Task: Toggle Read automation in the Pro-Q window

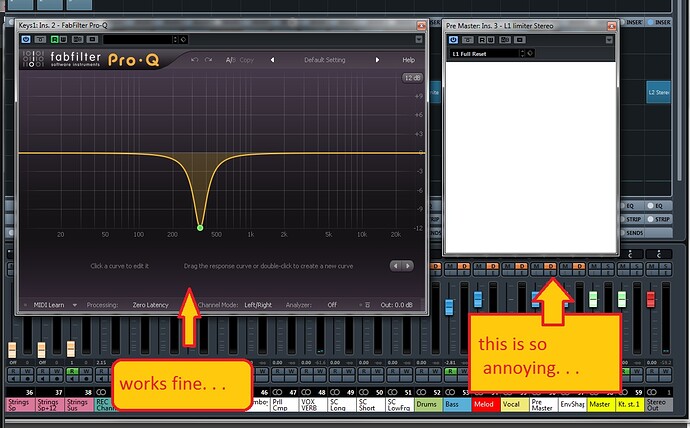Action: [55, 40]
